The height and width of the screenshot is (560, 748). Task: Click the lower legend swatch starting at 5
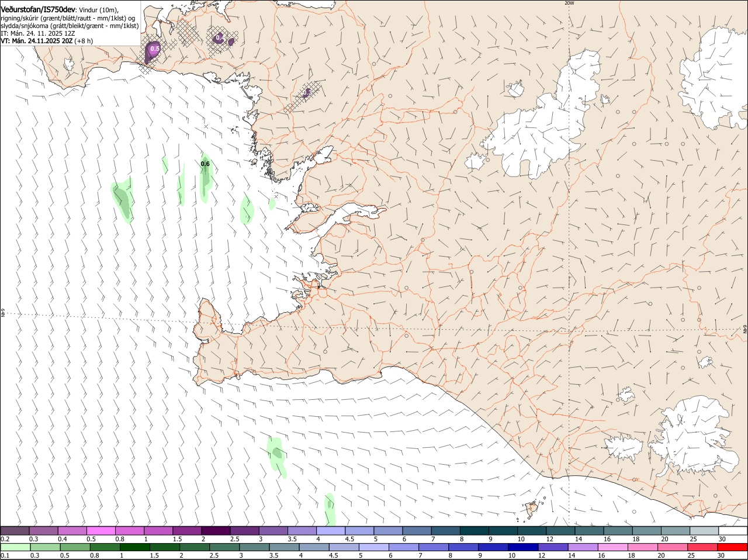pyautogui.click(x=373, y=547)
